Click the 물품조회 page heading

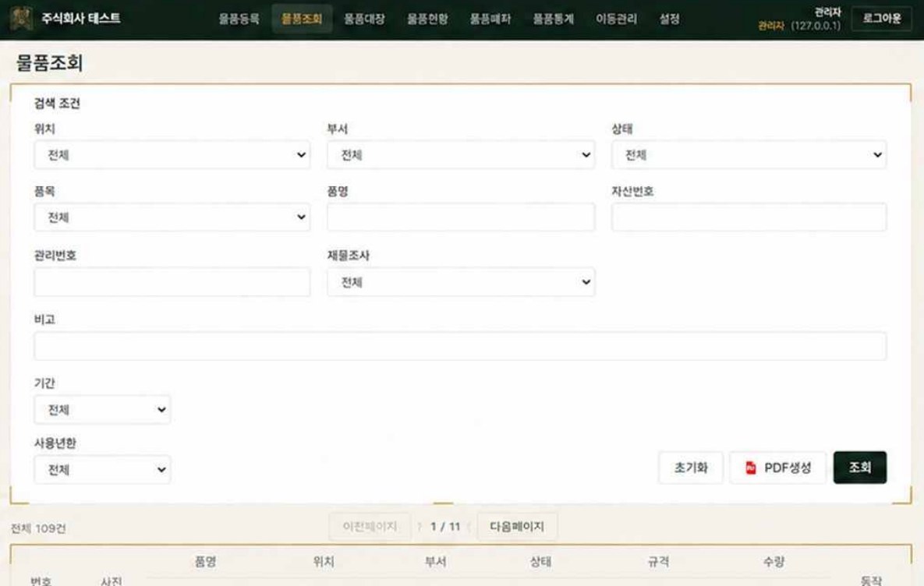click(x=49, y=62)
